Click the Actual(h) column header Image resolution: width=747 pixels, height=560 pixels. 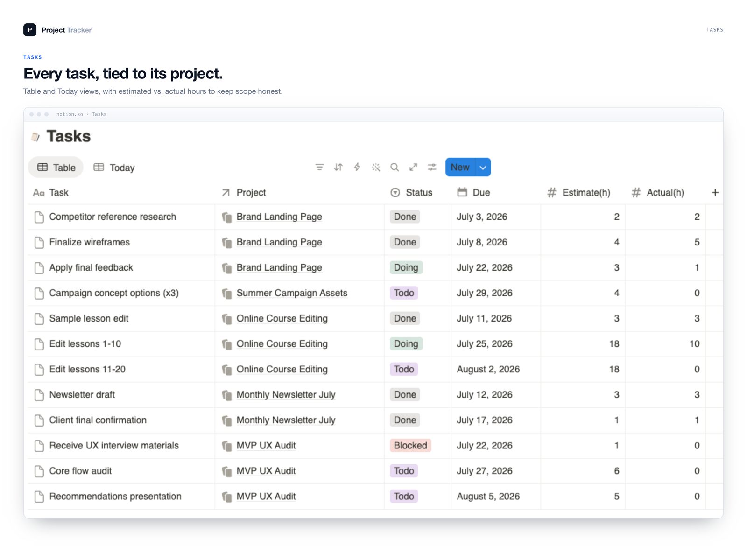(x=657, y=193)
